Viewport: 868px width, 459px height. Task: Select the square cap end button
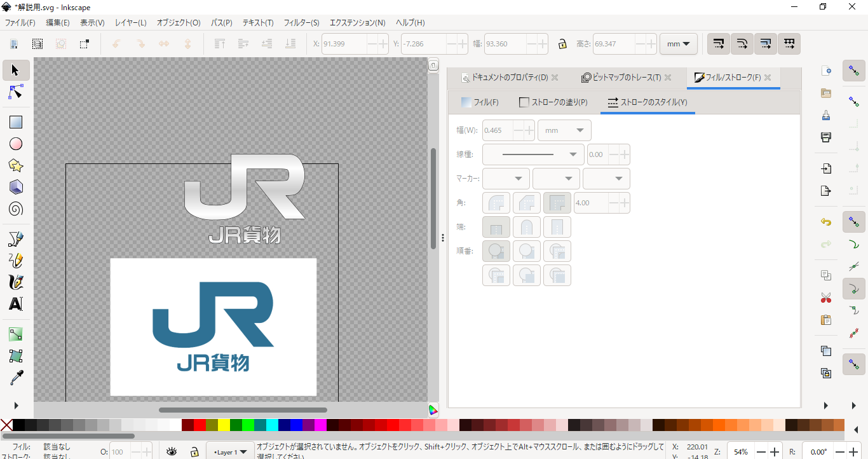557,227
